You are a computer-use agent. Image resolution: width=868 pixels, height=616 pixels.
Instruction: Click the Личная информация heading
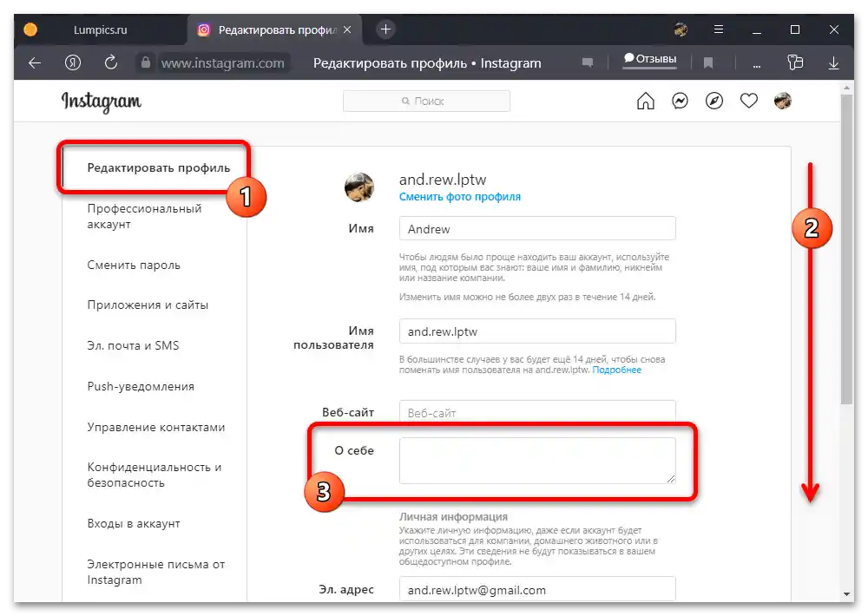click(x=453, y=516)
